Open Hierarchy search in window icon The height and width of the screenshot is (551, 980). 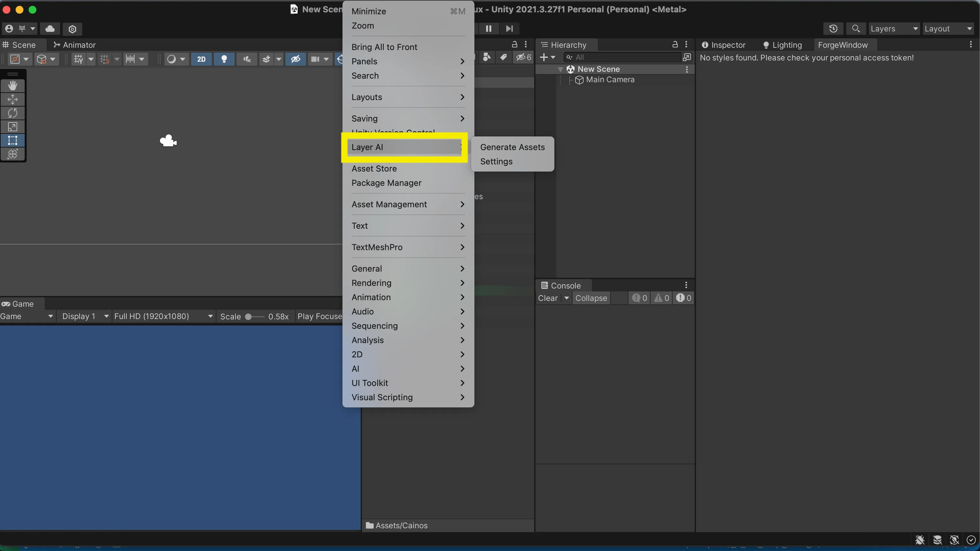coord(687,57)
